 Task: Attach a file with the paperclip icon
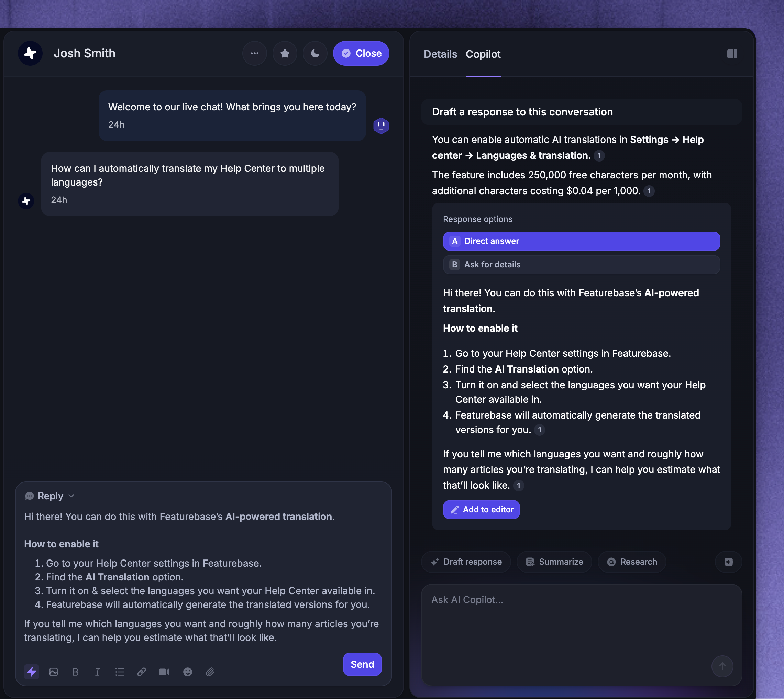[210, 672]
